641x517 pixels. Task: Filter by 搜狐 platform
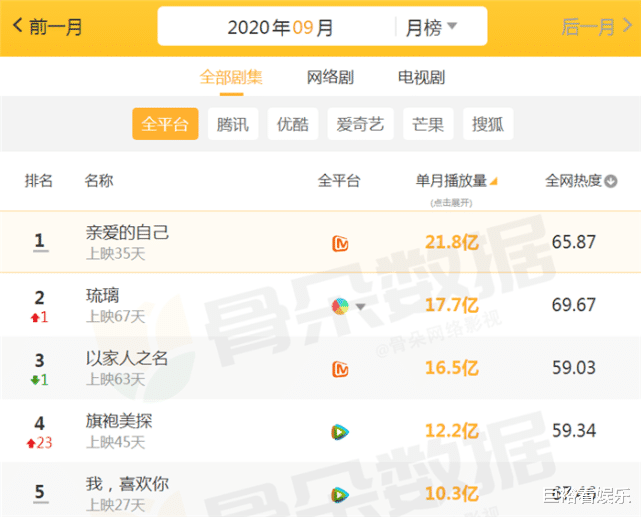click(x=488, y=124)
